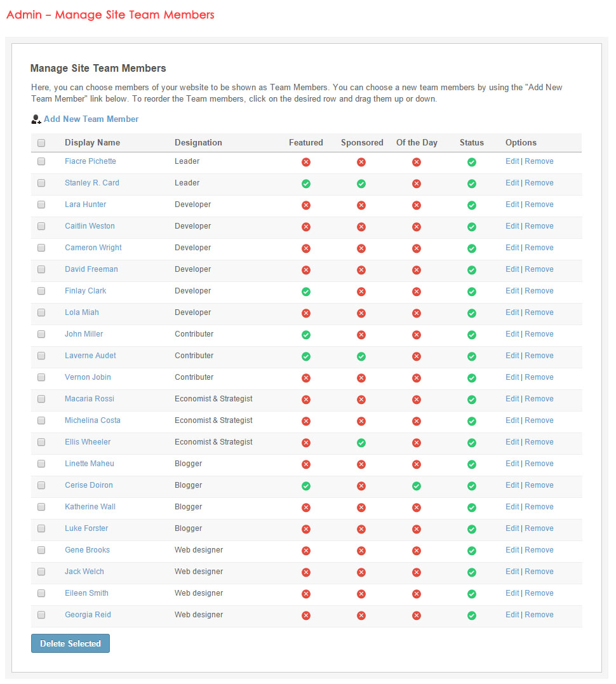
Task: Remove Vernon Jobin from team members
Action: point(539,377)
